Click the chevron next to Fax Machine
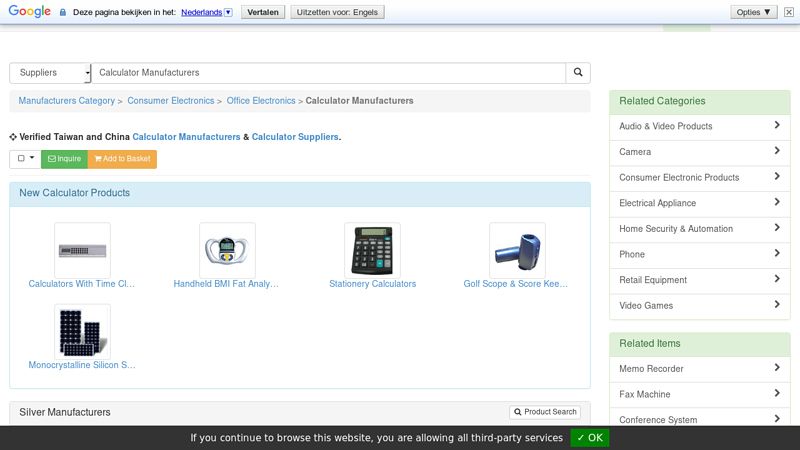This screenshot has width=800, height=450. 777,393
